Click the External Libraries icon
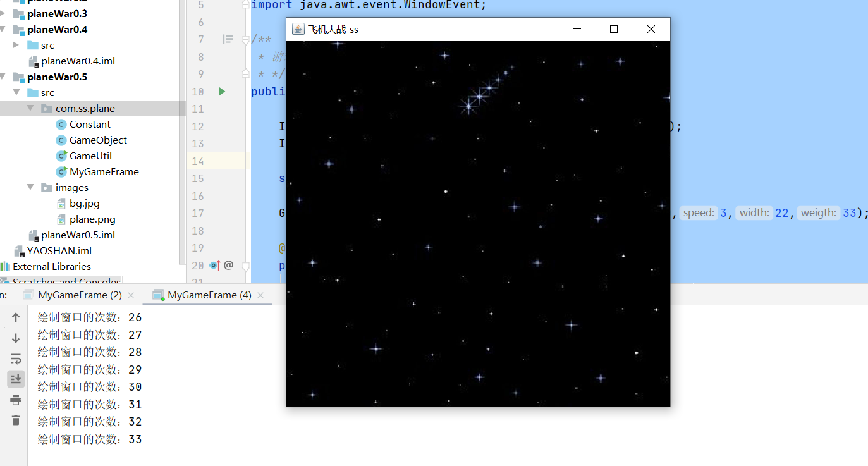 point(5,267)
